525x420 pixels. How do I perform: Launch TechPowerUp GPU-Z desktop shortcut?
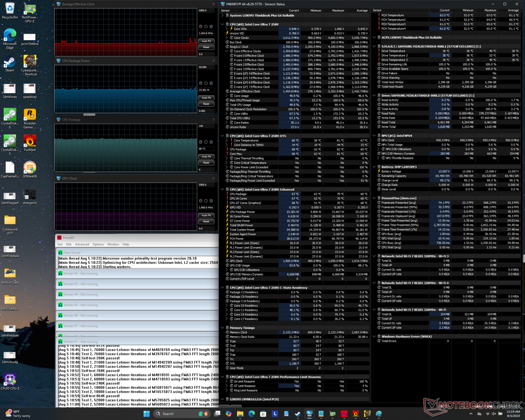coord(30,13)
